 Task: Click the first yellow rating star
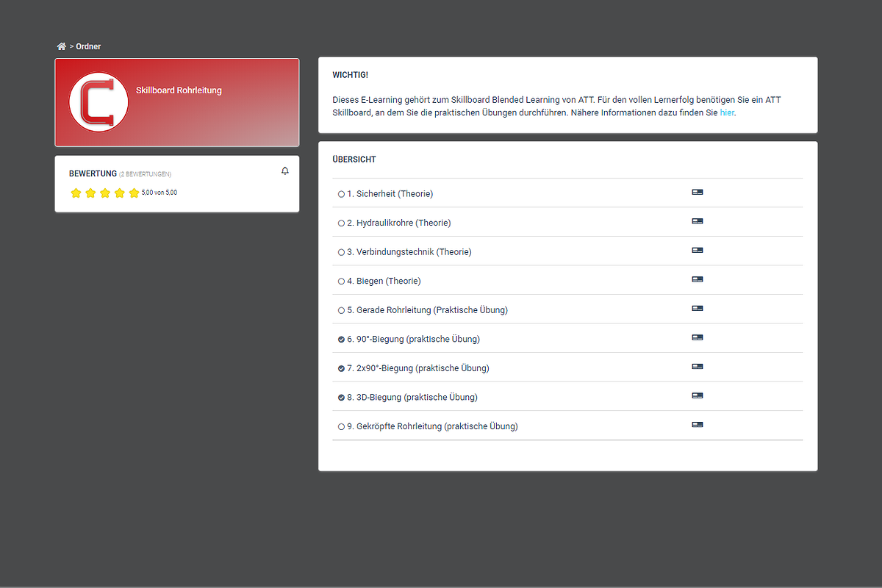tap(76, 193)
